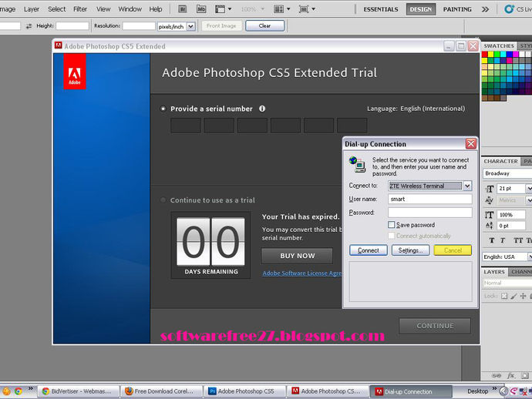Apply Faux Bold in Character panel
The height and width of the screenshot is (399, 532).
click(492, 240)
